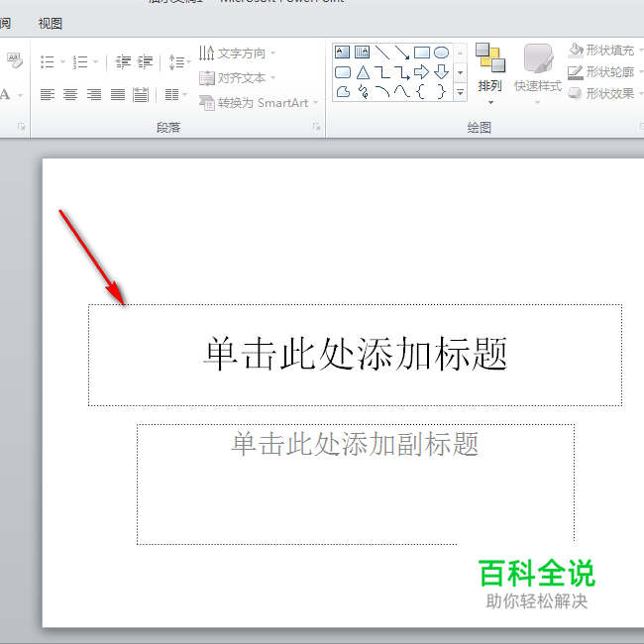Image resolution: width=644 pixels, height=644 pixels.
Task: Select the vertical text box shape
Action: click(x=362, y=53)
